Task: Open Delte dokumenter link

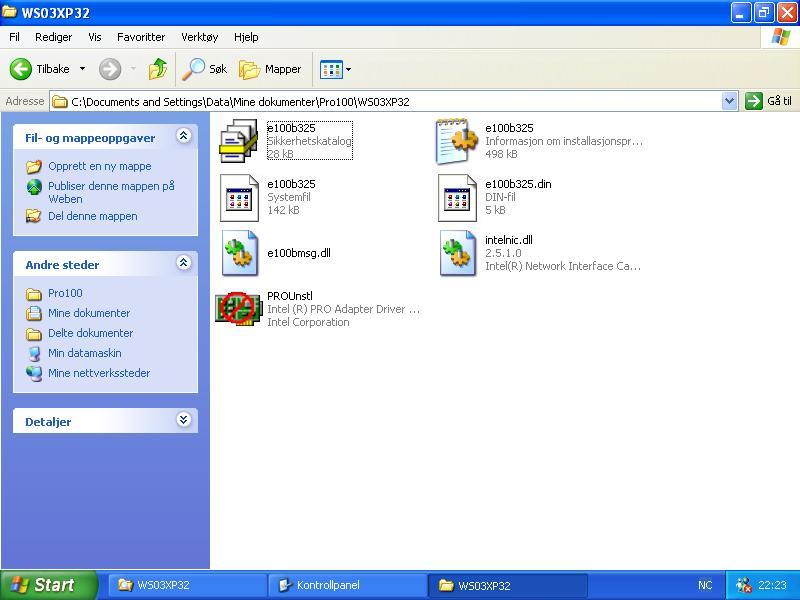Action: coord(90,333)
